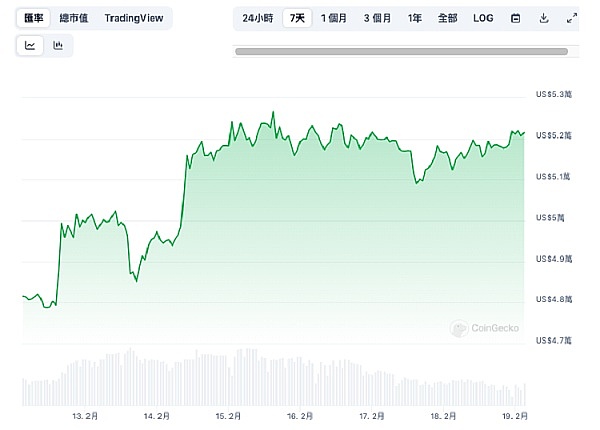The image size is (600, 430).
Task: Select the 匯率 tab
Action: click(34, 18)
